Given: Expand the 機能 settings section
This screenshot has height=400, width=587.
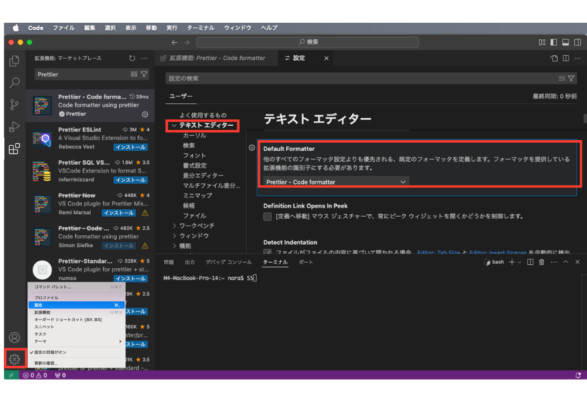Looking at the screenshot, I should point(174,246).
